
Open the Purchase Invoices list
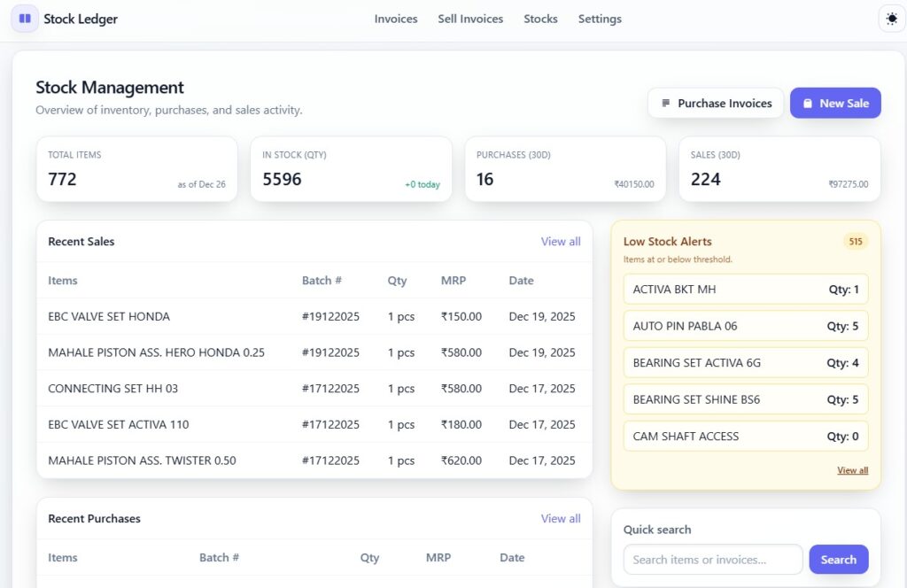click(x=715, y=103)
